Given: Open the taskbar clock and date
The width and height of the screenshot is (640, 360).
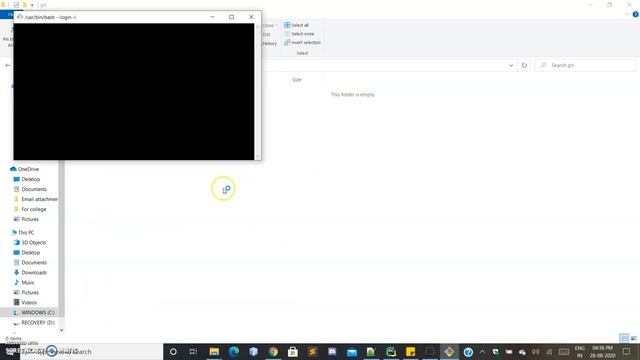Looking at the screenshot, I should coord(602,352).
